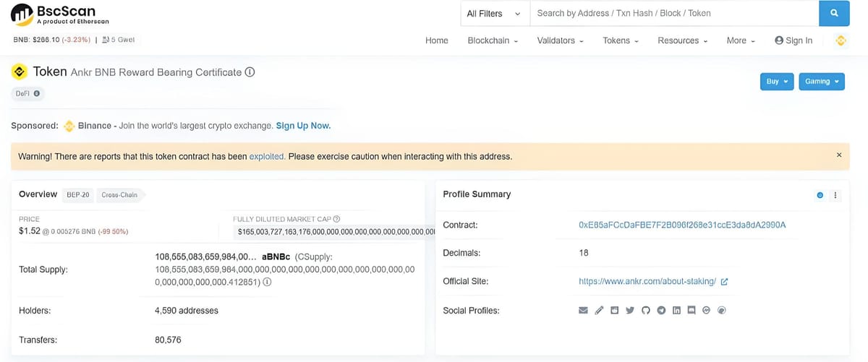Open the email social profile icon
This screenshot has height=362, width=868.
coord(583,311)
